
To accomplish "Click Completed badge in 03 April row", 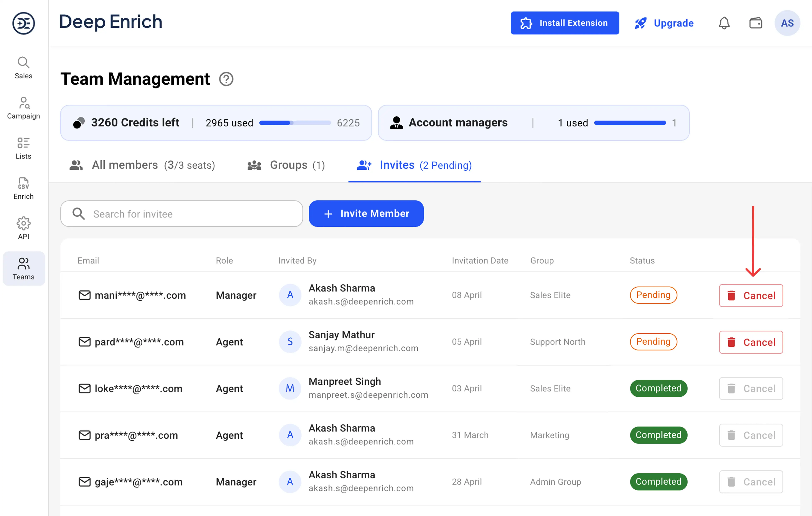I will point(659,388).
